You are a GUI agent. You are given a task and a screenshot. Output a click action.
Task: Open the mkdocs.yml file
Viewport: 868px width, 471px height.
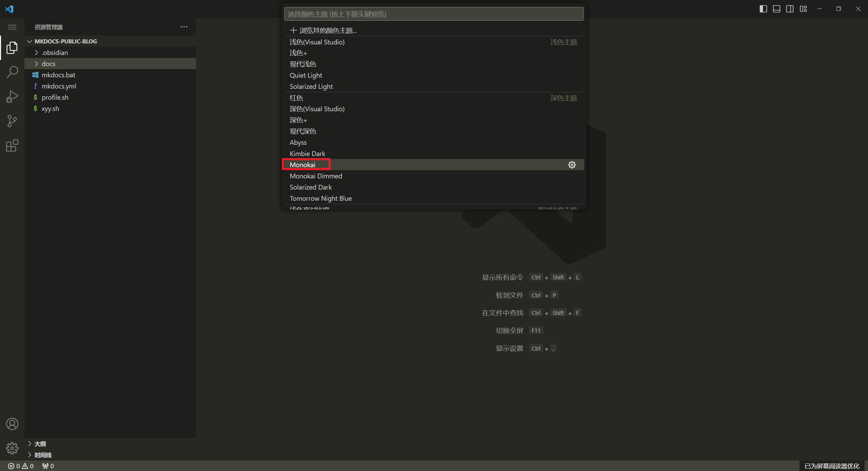[x=110, y=86]
